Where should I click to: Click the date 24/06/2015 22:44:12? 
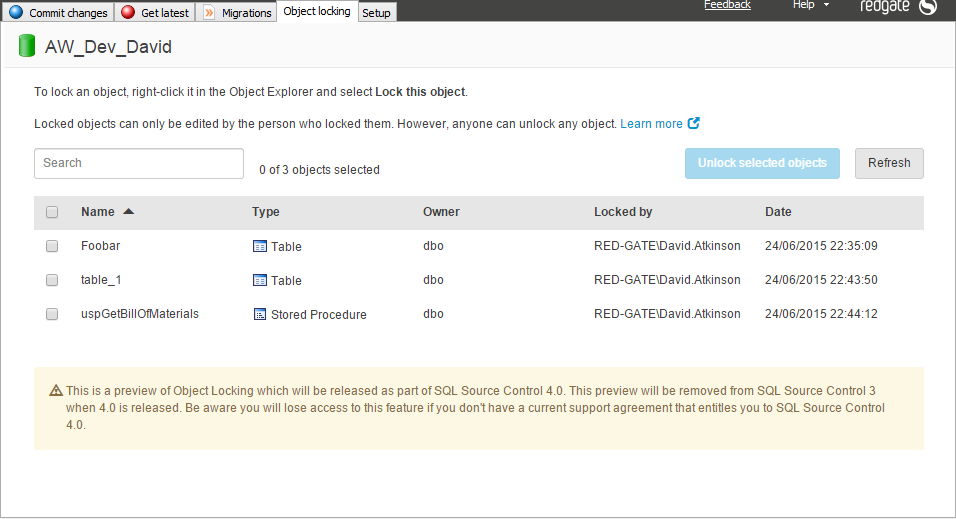(x=821, y=314)
